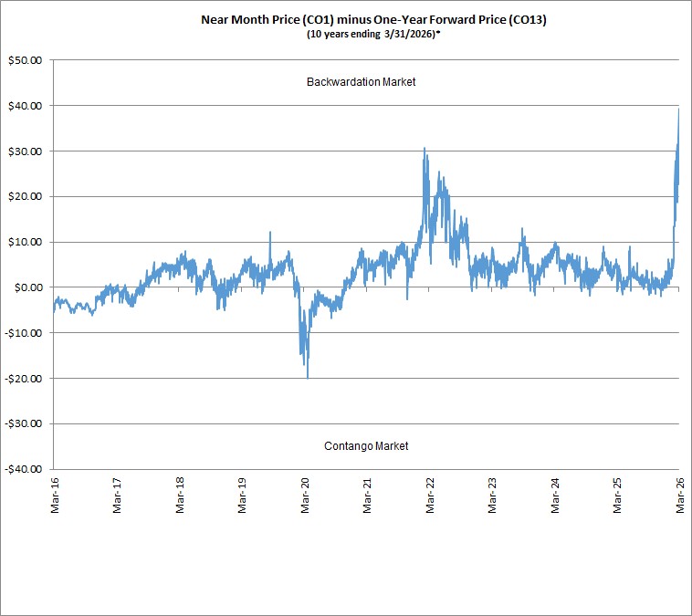Click the Mar-22 x-axis label
This screenshot has width=692, height=616.
click(430, 496)
